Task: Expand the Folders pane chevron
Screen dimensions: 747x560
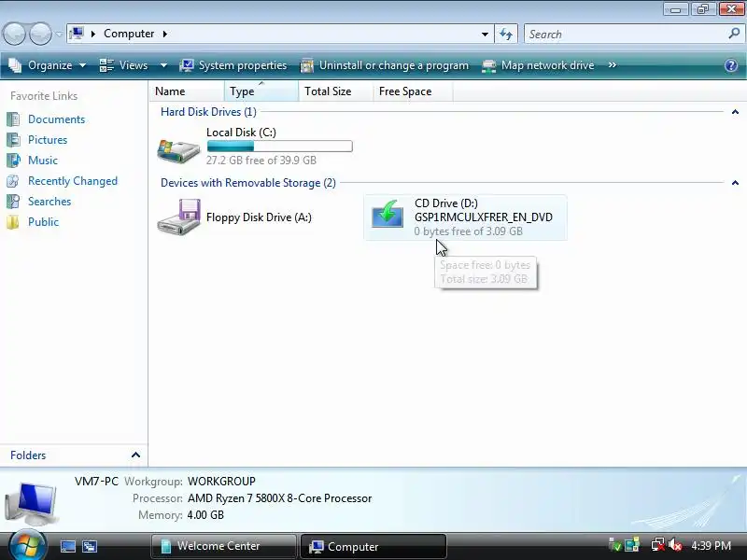Action: pyautogui.click(x=135, y=455)
